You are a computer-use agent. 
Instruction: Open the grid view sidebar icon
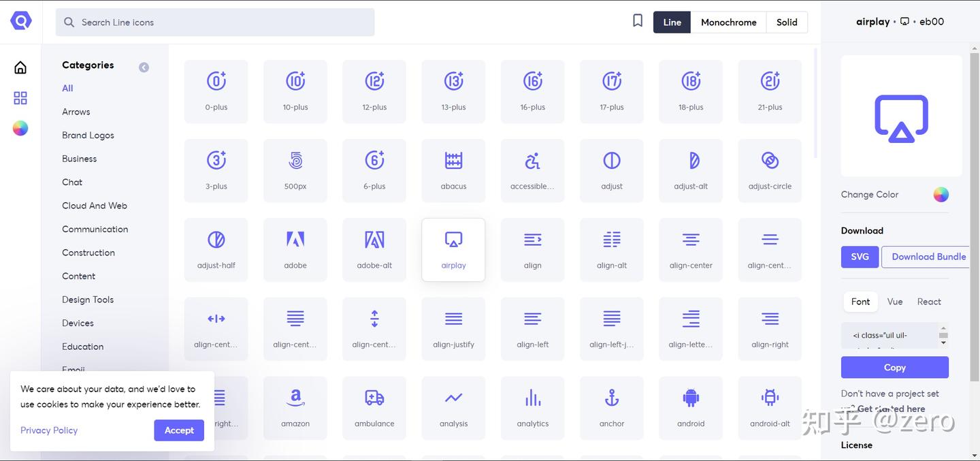[20, 98]
